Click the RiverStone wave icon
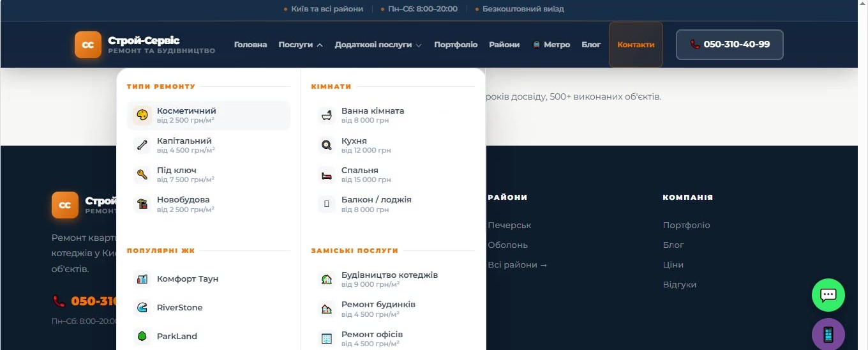The height and width of the screenshot is (350, 868). pyautogui.click(x=142, y=307)
